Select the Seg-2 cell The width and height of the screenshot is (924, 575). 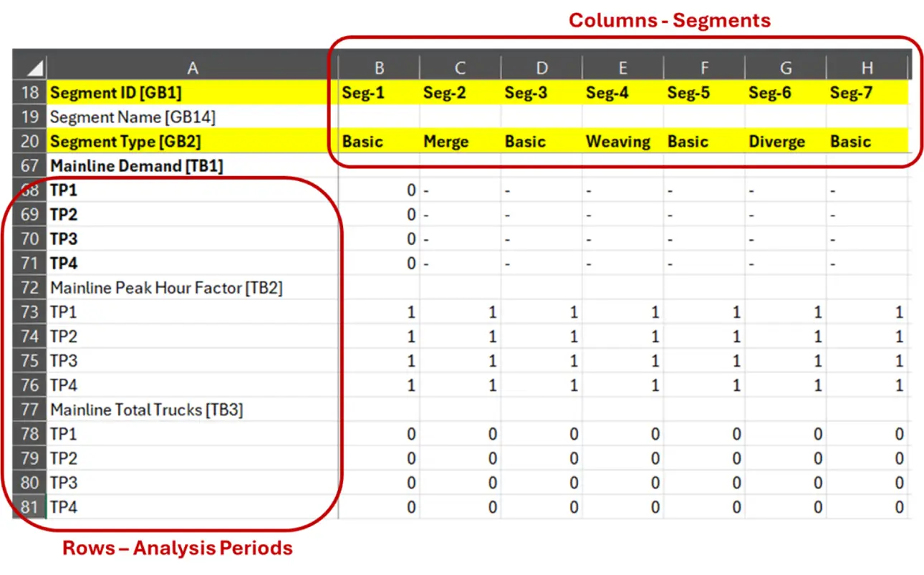[x=460, y=92]
